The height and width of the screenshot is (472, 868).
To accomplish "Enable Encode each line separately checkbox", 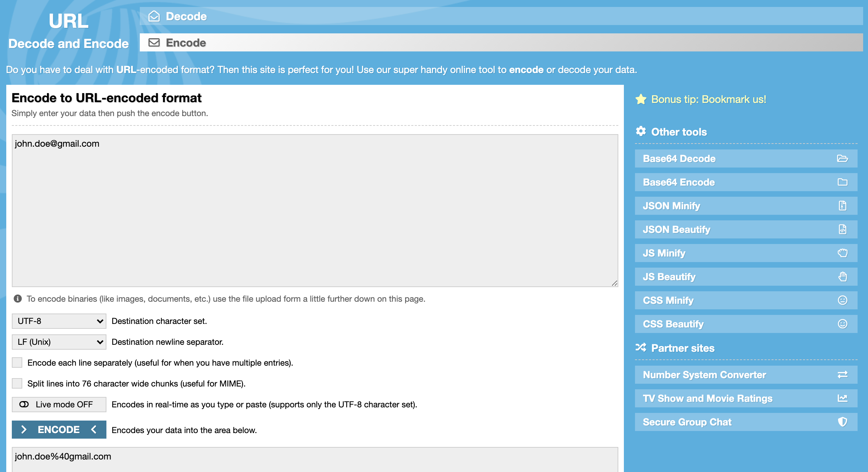I will (17, 363).
